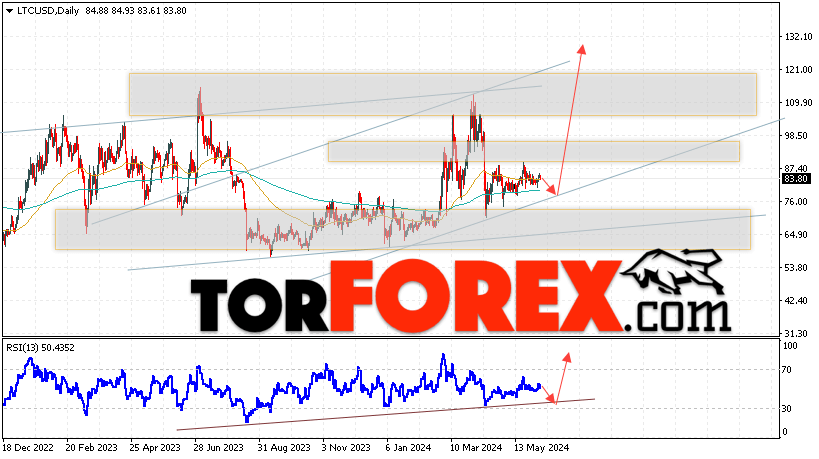The width and height of the screenshot is (819, 459).
Task: Click the RSI level 70 label
Action: tap(788, 370)
